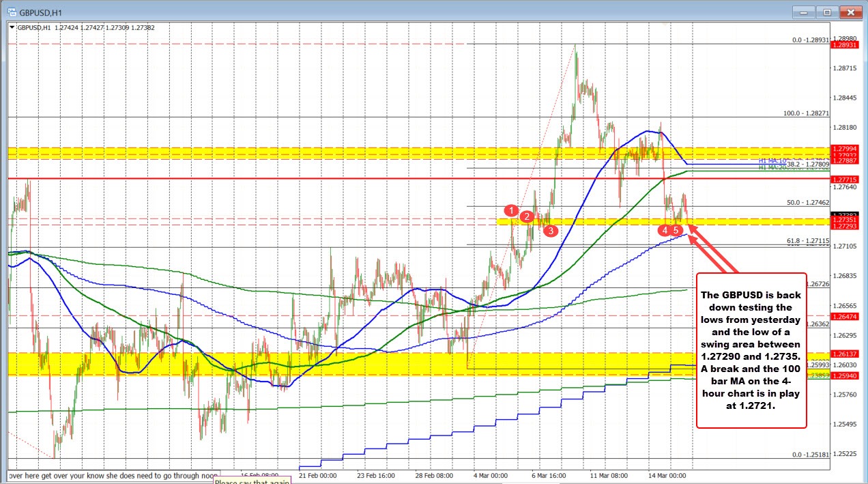Select the red numbered marker 3 annotation
Viewport: 868px width, 484px height.
(551, 231)
